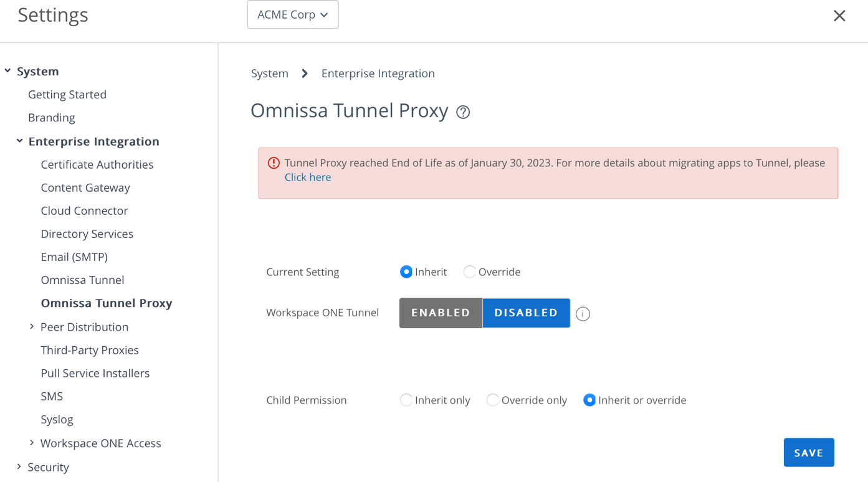Expand the Workspace ONE Access node
The height and width of the screenshot is (482, 868).
coord(32,443)
